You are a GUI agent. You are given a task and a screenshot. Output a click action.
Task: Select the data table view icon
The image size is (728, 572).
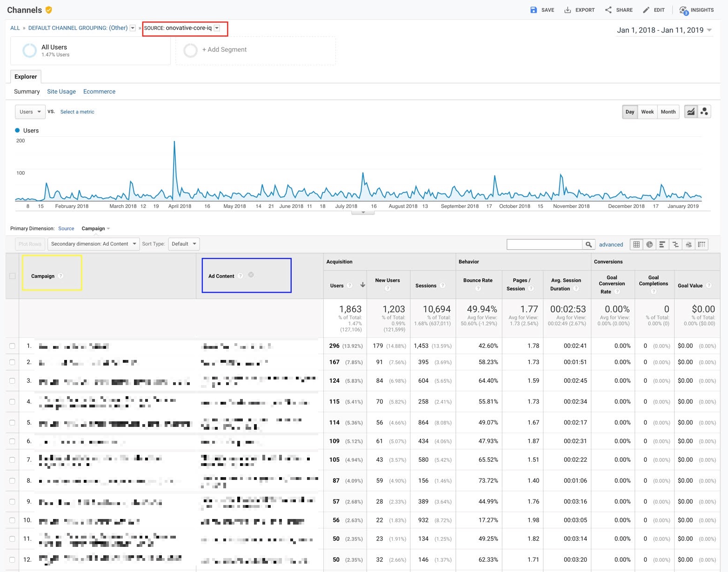(x=636, y=244)
